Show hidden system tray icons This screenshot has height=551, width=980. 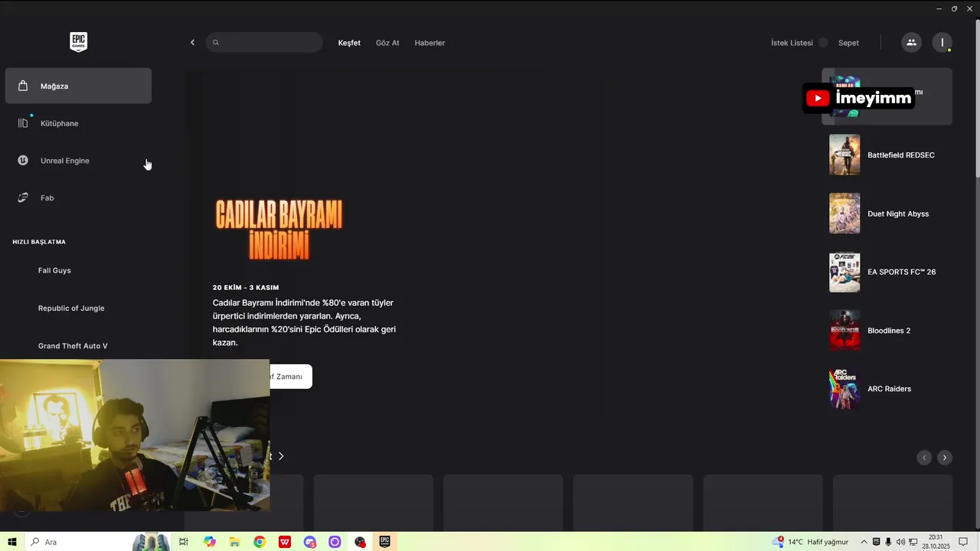pos(864,542)
